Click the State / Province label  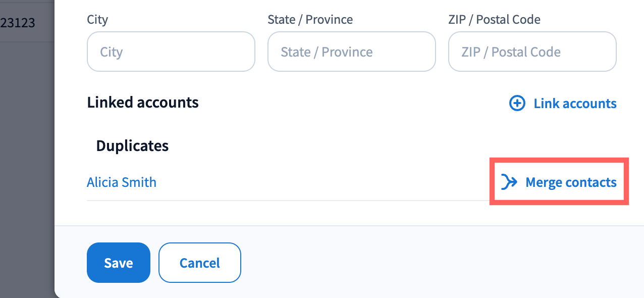pyautogui.click(x=310, y=20)
